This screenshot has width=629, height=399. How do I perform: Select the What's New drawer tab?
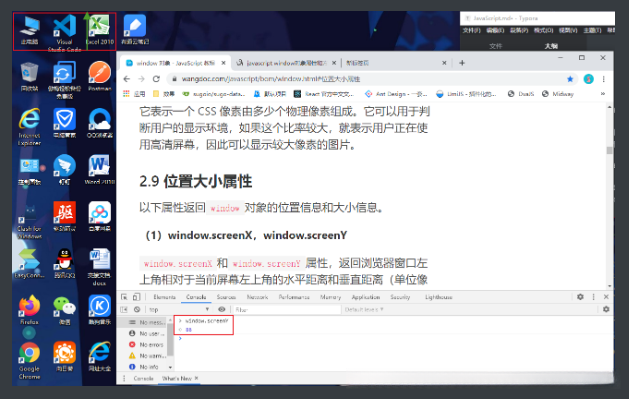click(x=177, y=379)
